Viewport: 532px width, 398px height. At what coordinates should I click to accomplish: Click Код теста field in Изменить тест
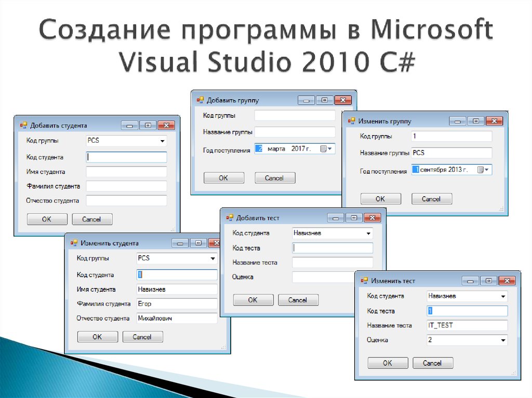click(467, 311)
